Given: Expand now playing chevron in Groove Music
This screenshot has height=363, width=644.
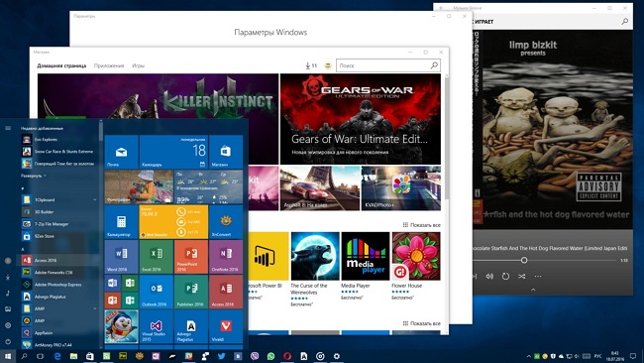Looking at the screenshot, I should point(533,290).
